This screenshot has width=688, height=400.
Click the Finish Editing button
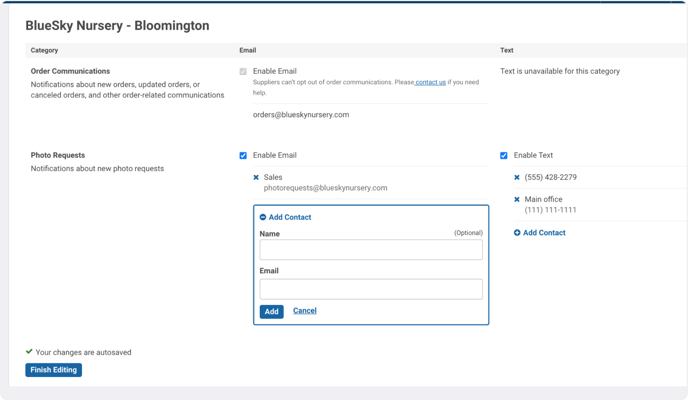click(x=54, y=370)
